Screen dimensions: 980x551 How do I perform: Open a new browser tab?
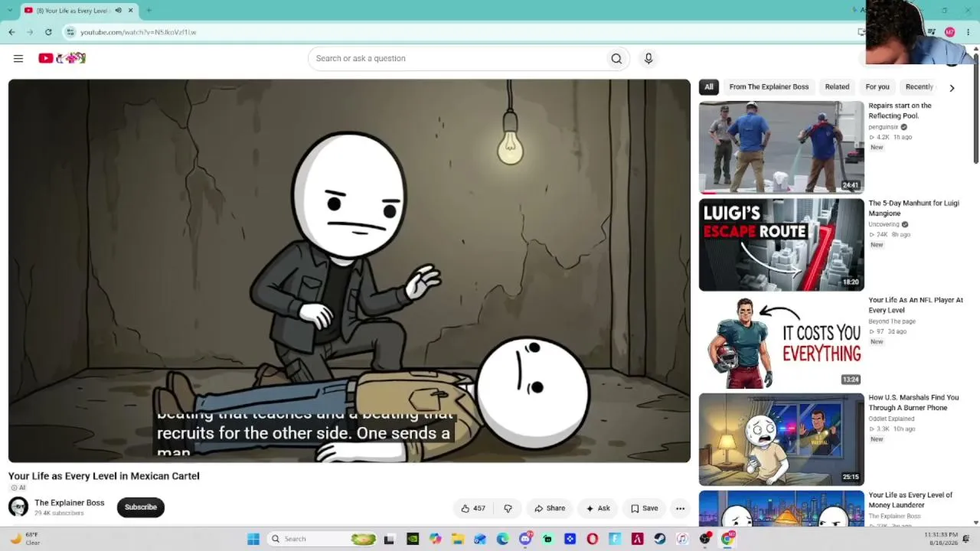[149, 11]
